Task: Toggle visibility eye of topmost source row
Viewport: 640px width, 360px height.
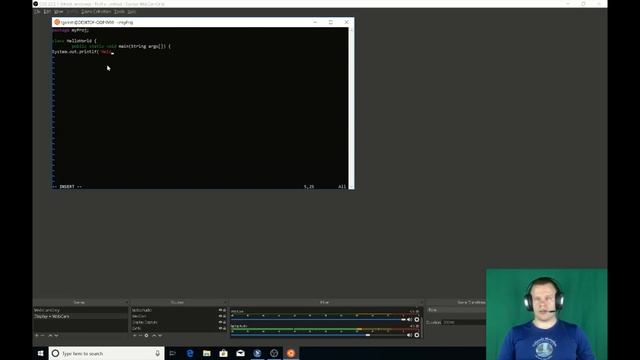Action: (220, 310)
